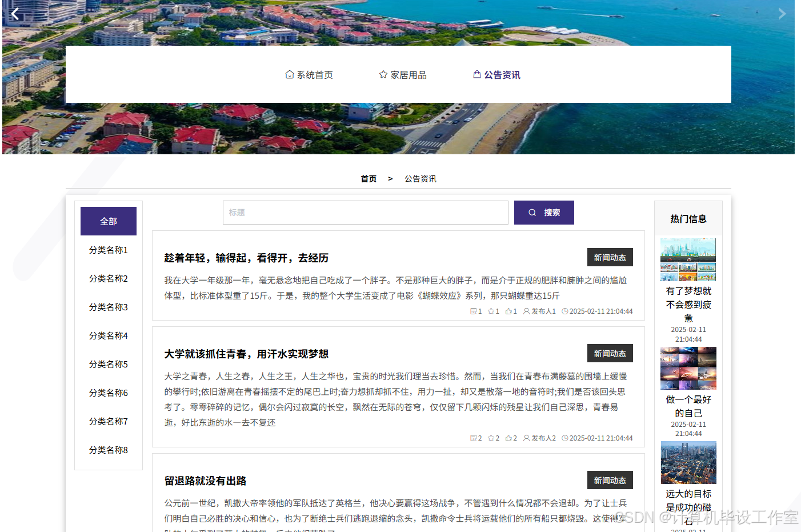
Task: Go to previous banner slide arrow
Action: click(15, 14)
